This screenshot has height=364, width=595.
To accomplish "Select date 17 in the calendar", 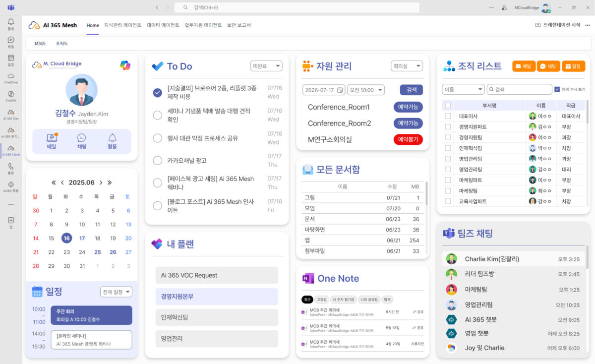I will click(x=82, y=238).
